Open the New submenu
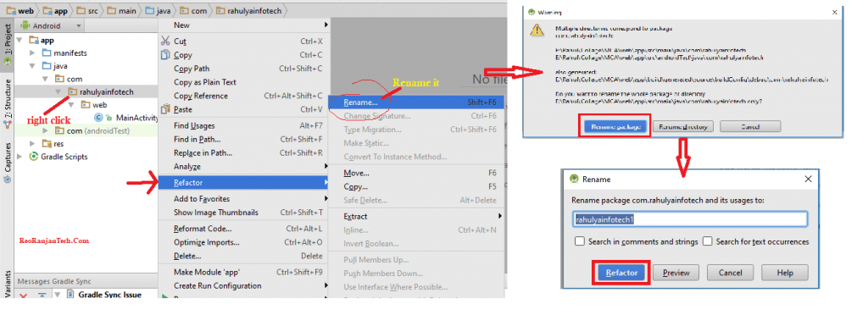The height and width of the screenshot is (315, 868). tap(244, 25)
